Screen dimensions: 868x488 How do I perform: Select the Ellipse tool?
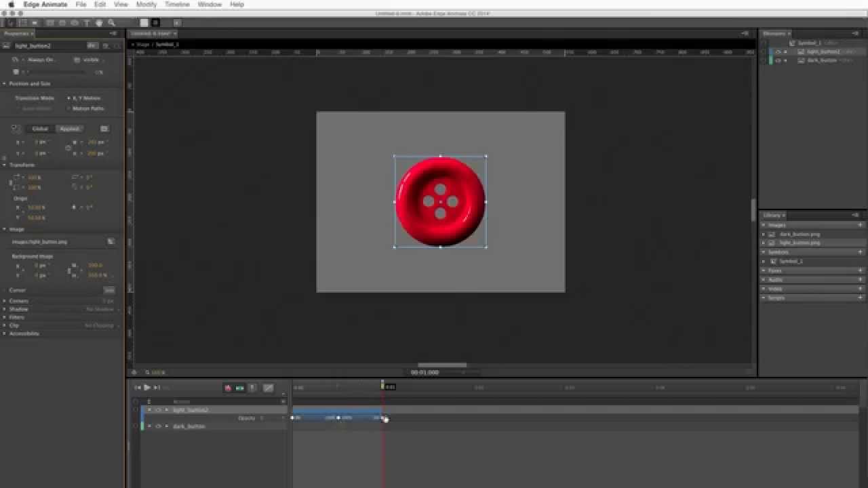click(x=74, y=23)
